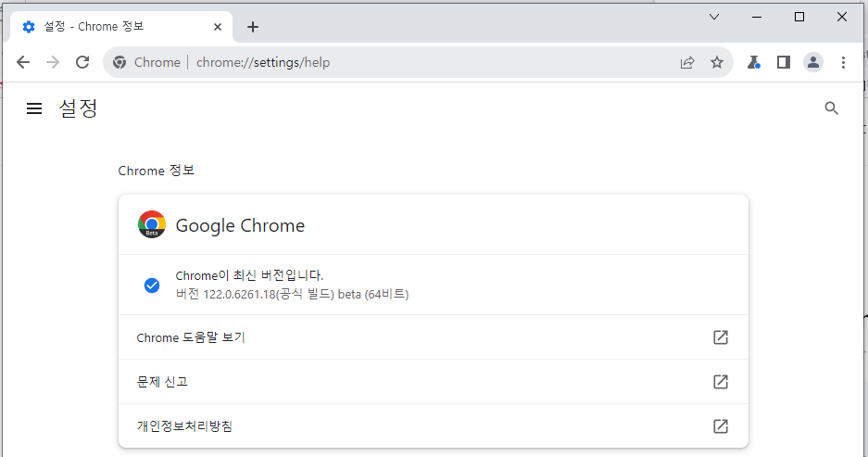This screenshot has width=868, height=457.
Task: Click the Google Chrome Beta logo
Action: [x=152, y=224]
